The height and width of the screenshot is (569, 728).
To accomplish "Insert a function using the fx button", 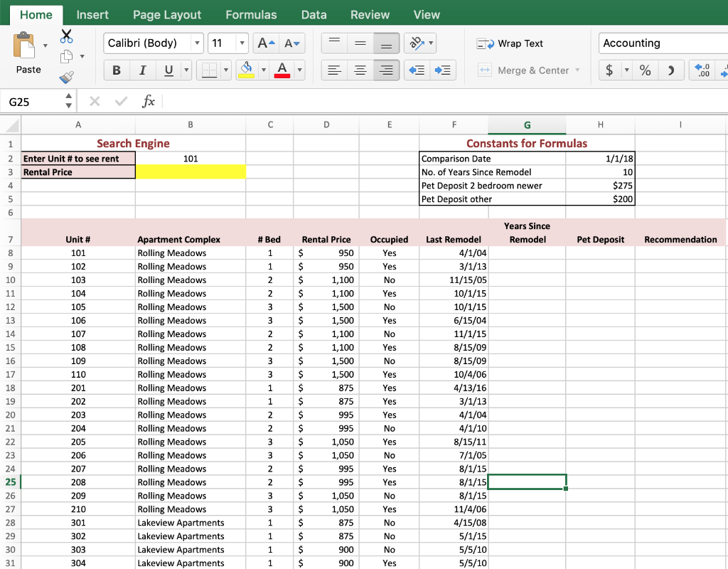I will 148,101.
